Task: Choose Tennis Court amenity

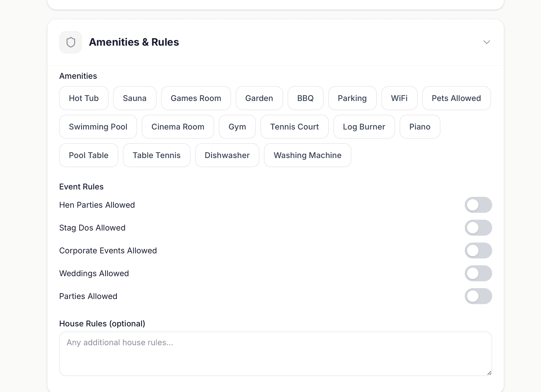Action: click(x=294, y=127)
